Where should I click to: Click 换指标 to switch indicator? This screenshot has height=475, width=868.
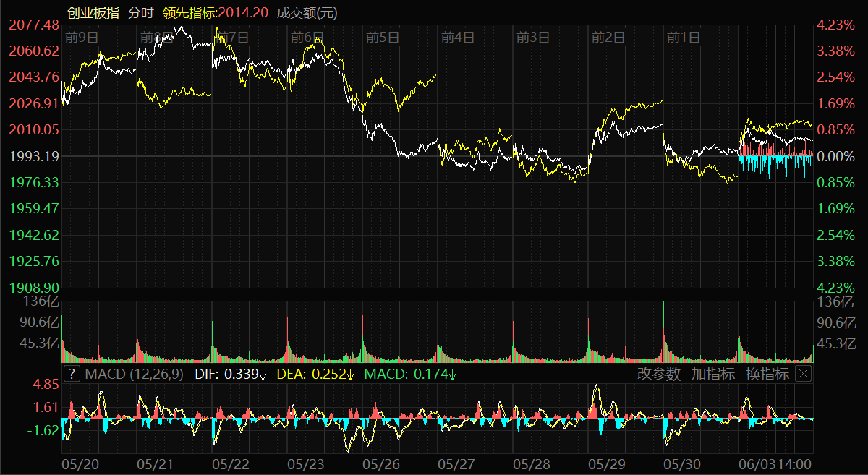[767, 374]
